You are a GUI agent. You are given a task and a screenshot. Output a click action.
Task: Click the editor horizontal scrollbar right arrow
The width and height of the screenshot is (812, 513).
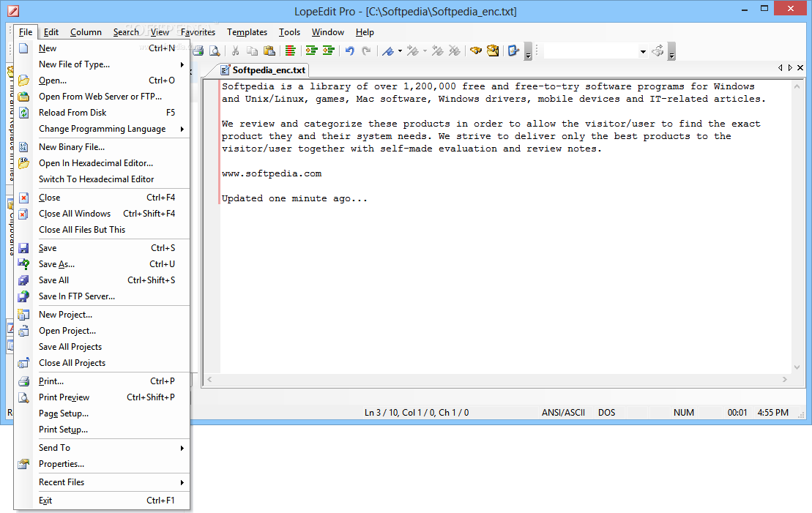point(785,379)
